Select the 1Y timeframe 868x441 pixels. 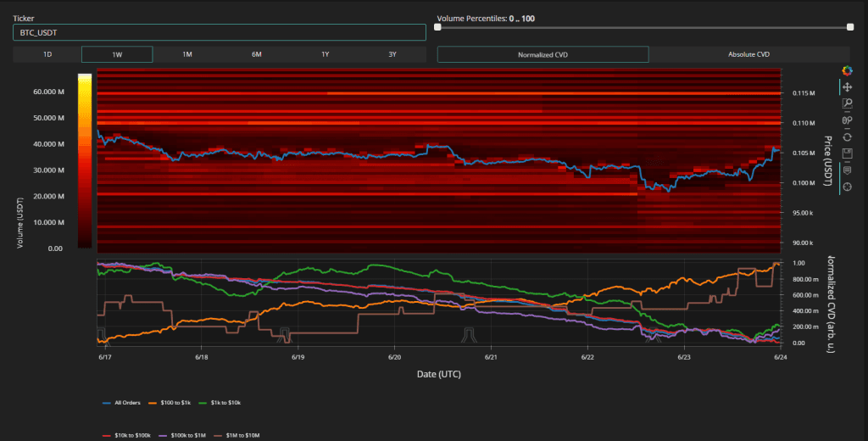[x=325, y=54]
